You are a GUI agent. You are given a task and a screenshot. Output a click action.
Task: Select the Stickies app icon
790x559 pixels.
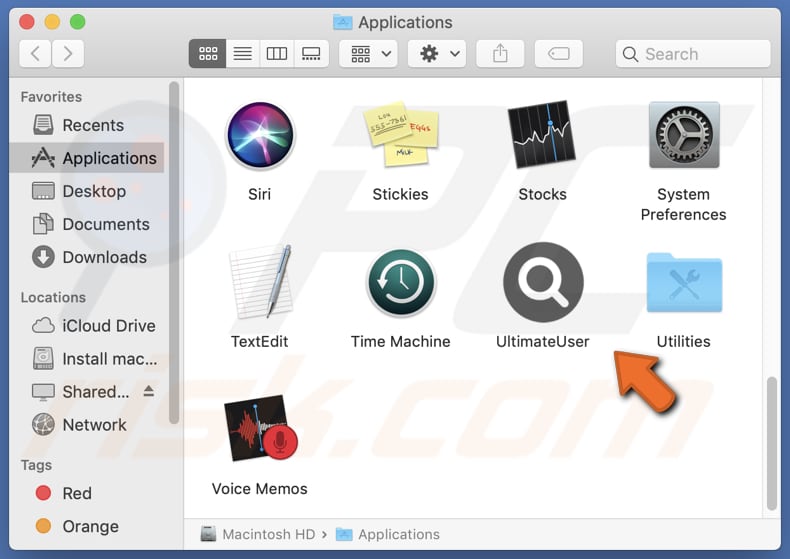(401, 134)
